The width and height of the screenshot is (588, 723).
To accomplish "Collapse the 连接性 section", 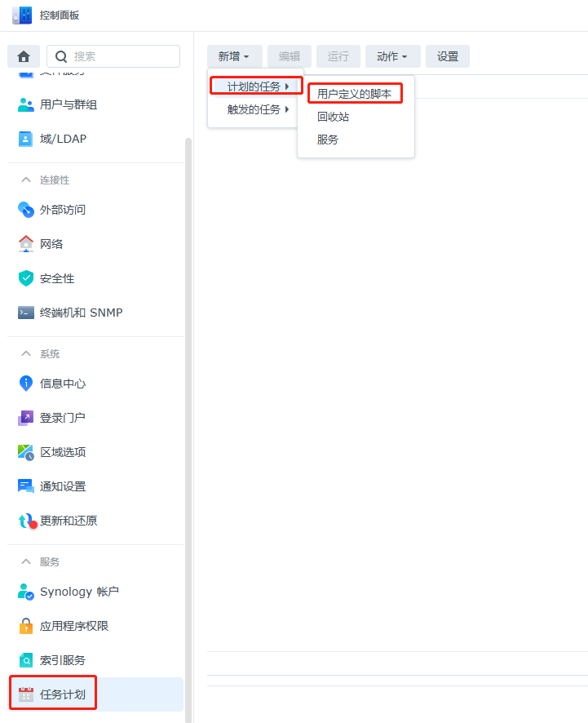I will pos(26,180).
